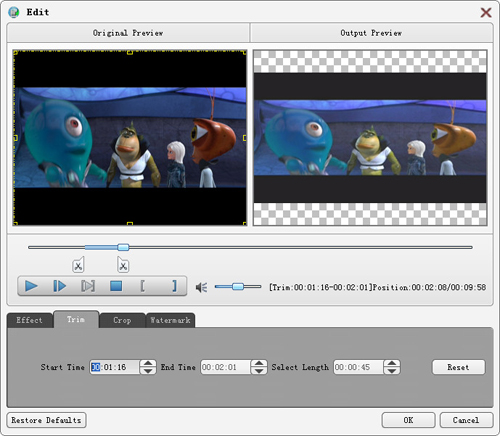Click the Reset button
This screenshot has width=500, height=436.
point(458,367)
